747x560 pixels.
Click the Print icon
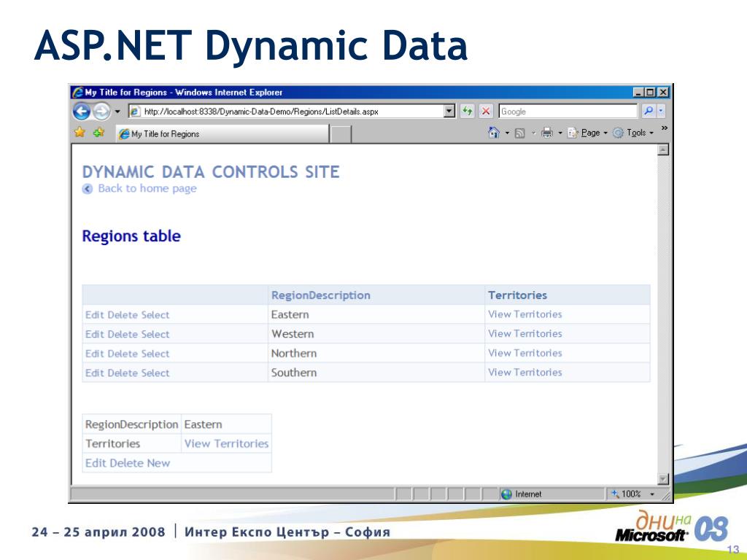[547, 133]
